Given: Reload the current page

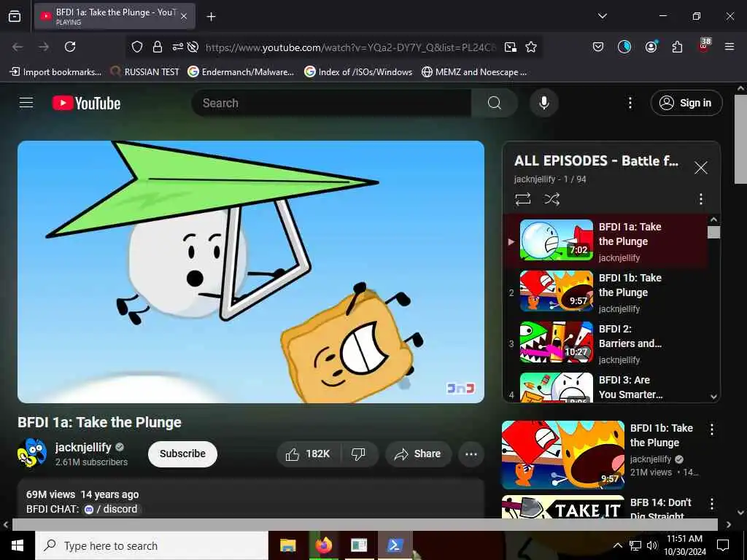Looking at the screenshot, I should 70,47.
